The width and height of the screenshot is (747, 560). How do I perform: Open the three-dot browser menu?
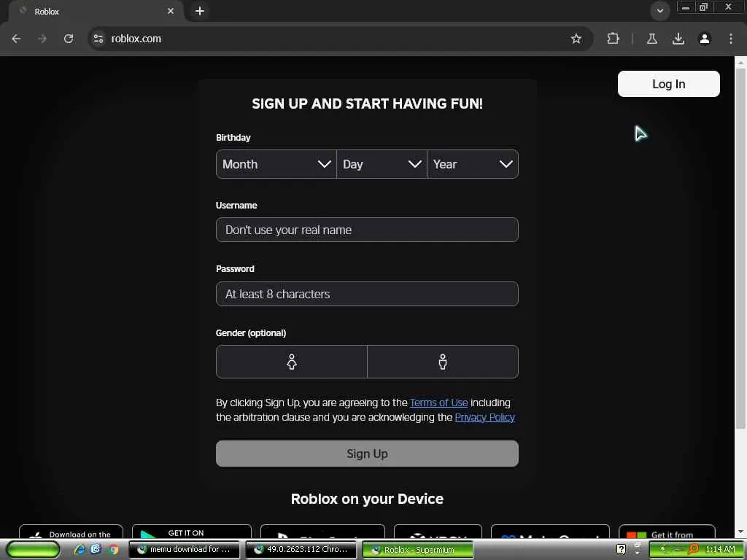click(731, 39)
